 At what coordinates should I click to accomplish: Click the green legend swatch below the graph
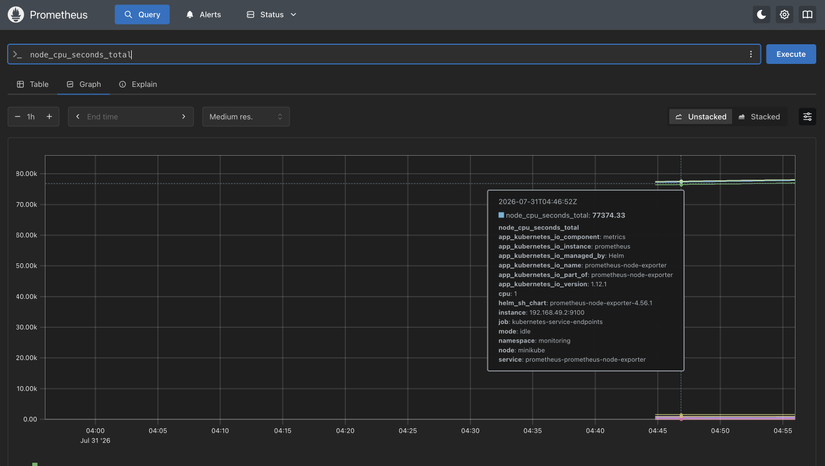pos(35,464)
